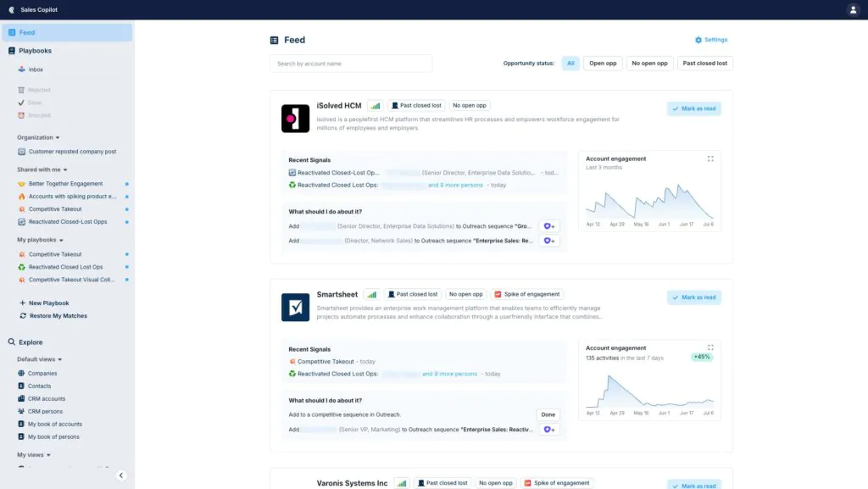Open the Varonis Systems Inc account

(x=352, y=483)
